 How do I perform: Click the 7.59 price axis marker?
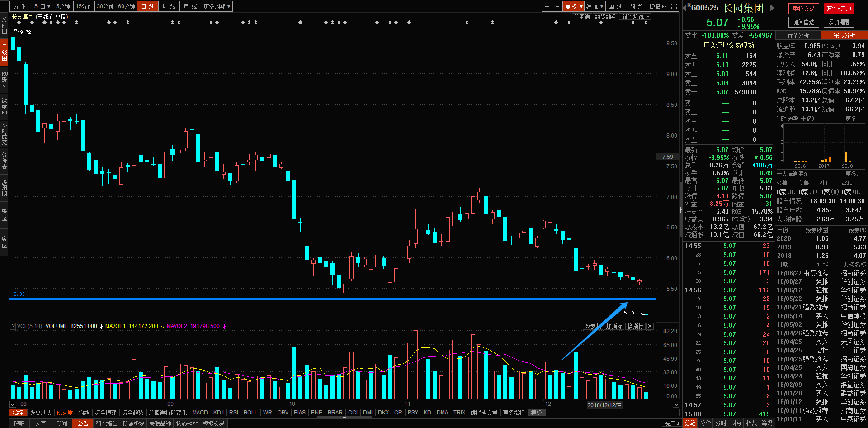(668, 157)
